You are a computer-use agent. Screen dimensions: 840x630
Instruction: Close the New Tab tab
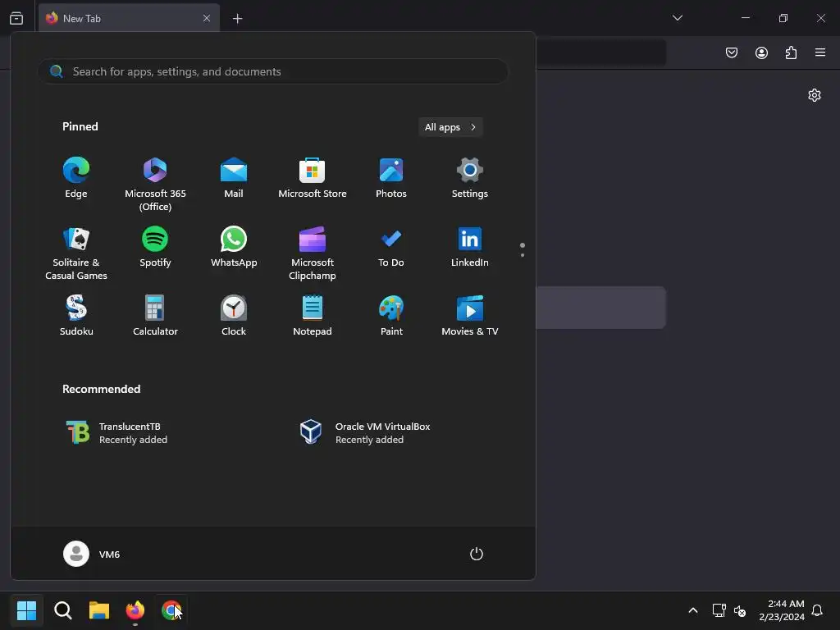206,18
